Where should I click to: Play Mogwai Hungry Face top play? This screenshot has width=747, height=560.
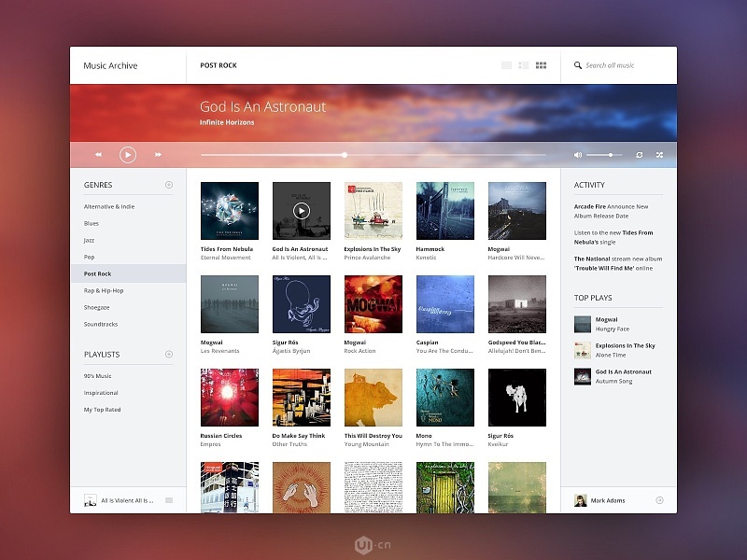602,324
